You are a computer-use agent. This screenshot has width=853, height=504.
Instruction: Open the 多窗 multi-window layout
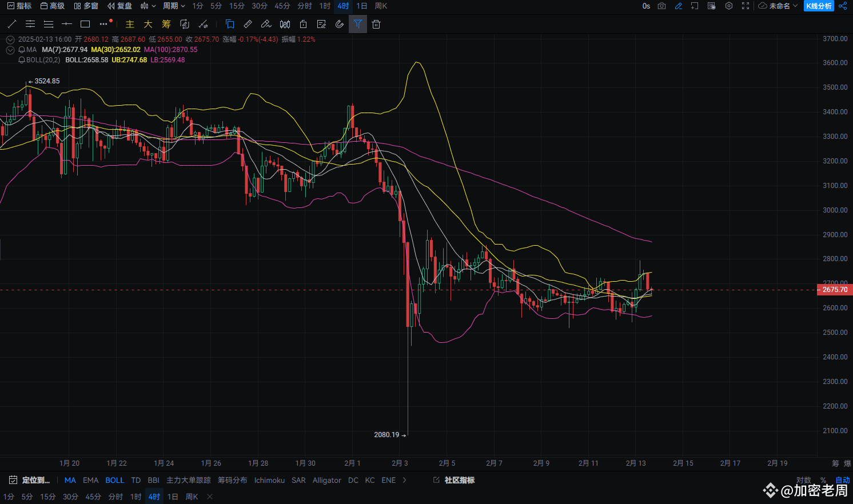[86, 6]
